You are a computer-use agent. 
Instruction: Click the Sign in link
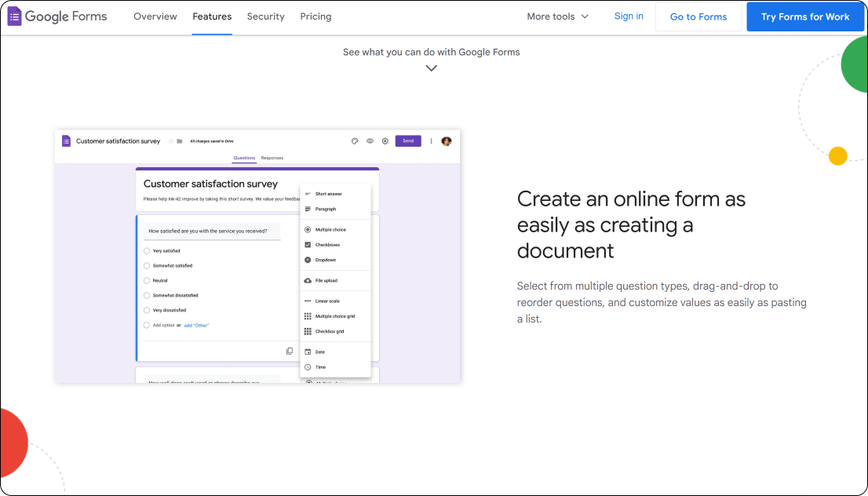[629, 16]
